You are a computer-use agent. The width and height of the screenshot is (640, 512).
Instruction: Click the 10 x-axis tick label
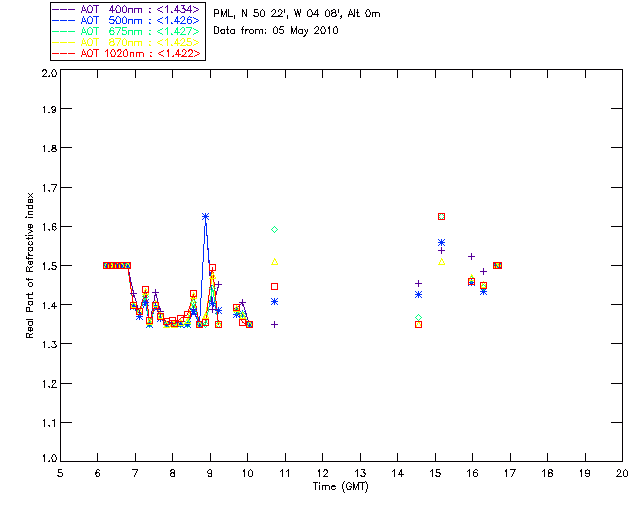[247, 473]
